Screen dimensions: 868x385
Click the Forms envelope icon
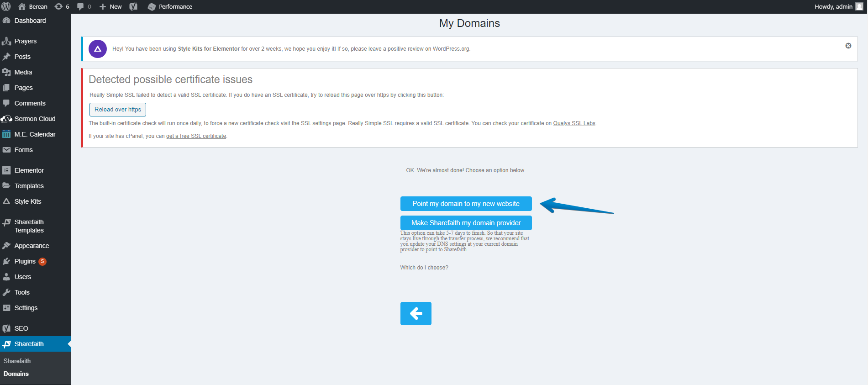[6, 150]
